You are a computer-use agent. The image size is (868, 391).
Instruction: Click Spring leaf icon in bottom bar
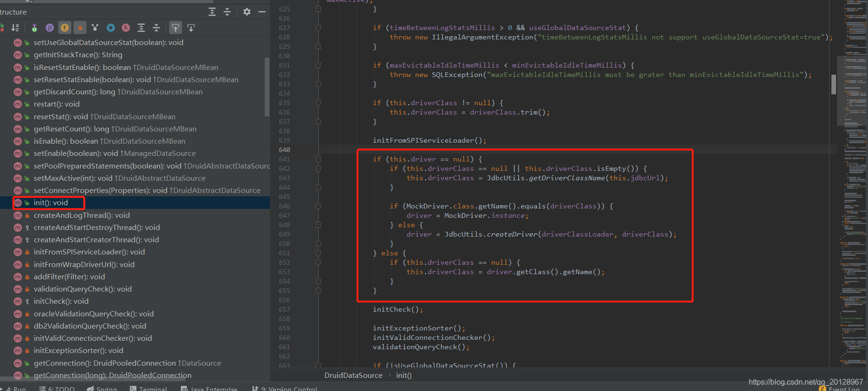[x=90, y=389]
